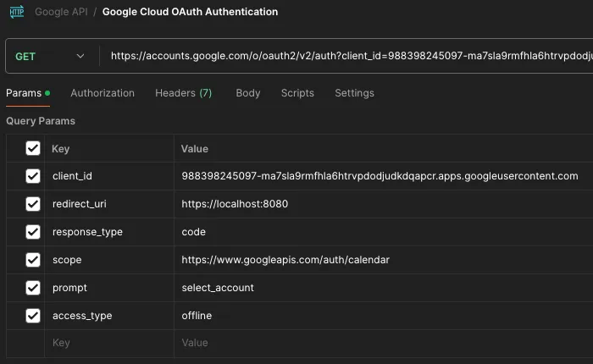Switch to the Authorization tab
The image size is (593, 364).
point(103,93)
